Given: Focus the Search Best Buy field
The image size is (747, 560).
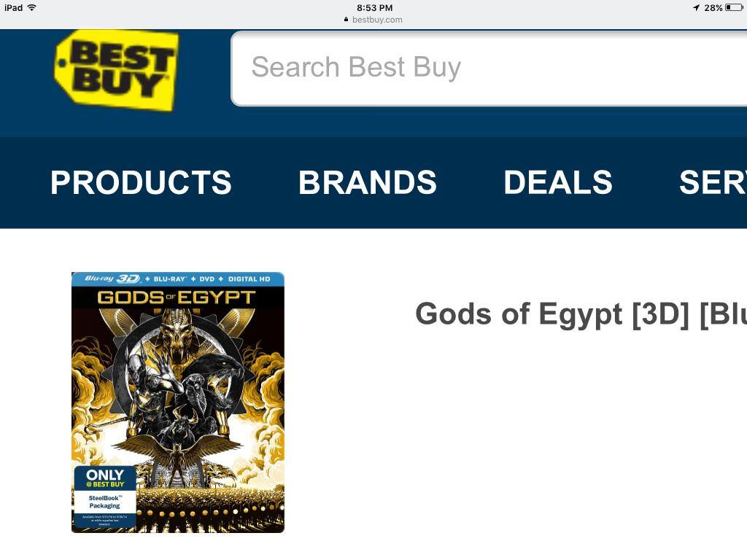Looking at the screenshot, I should tap(489, 68).
